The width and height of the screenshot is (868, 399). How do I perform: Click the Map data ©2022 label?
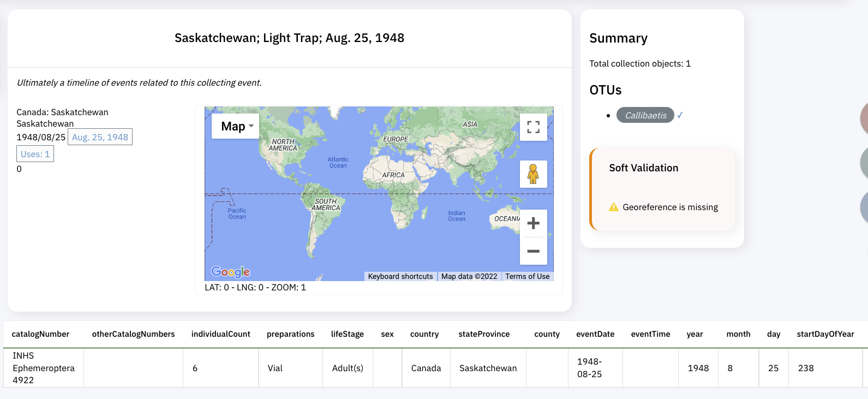(469, 276)
